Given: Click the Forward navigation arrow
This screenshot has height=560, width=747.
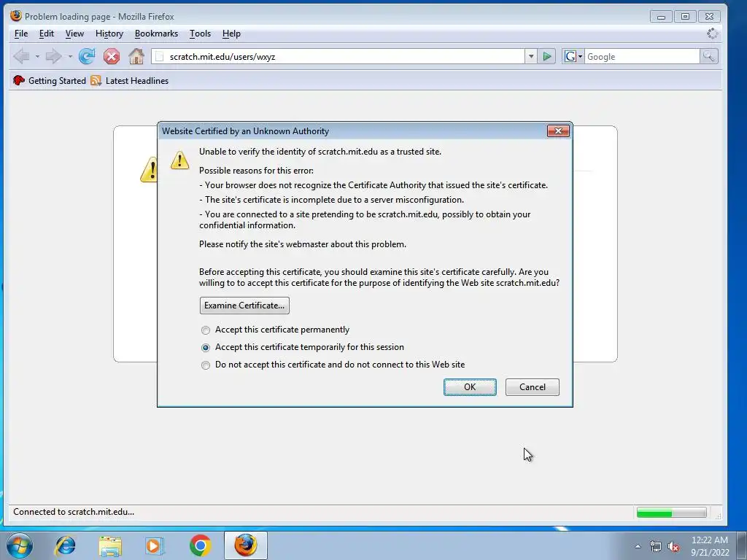Looking at the screenshot, I should 53,57.
